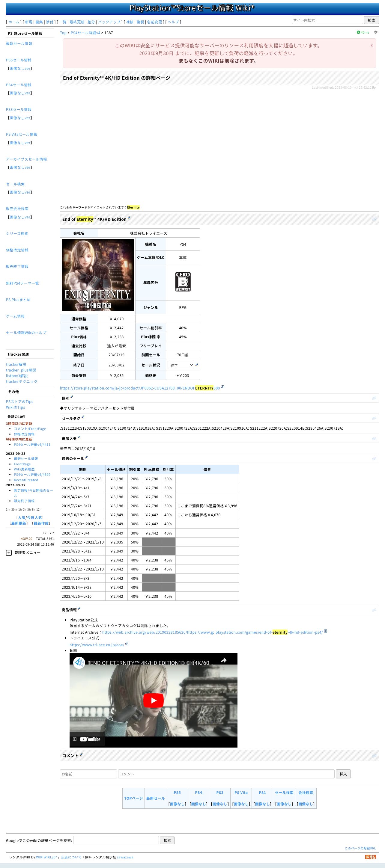Image resolution: width=385 pixels, height=868 pixels.
Task: Click the RSS feed icon in footer
Action: coord(371,857)
